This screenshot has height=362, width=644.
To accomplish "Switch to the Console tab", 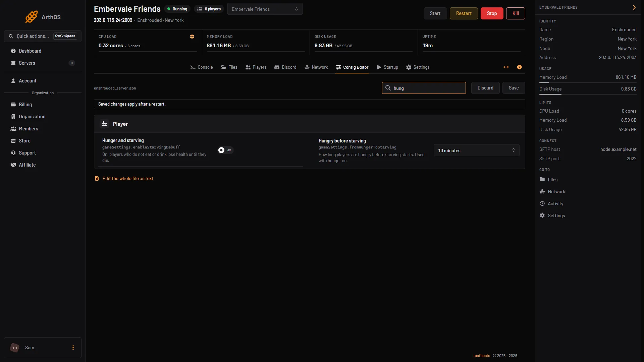I will [x=202, y=67].
